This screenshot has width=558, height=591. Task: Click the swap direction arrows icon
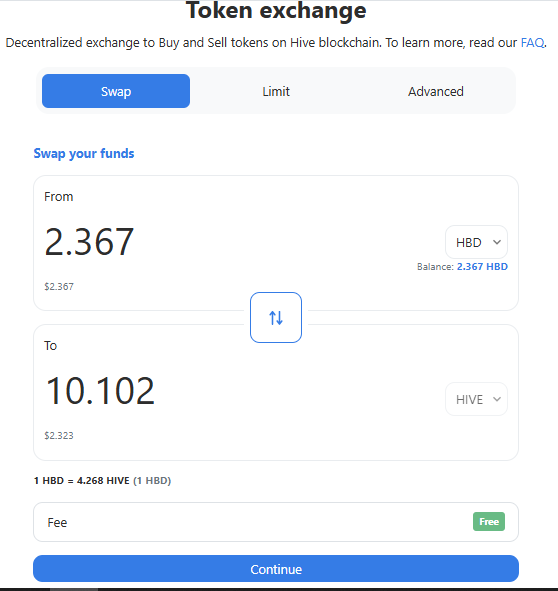point(276,318)
